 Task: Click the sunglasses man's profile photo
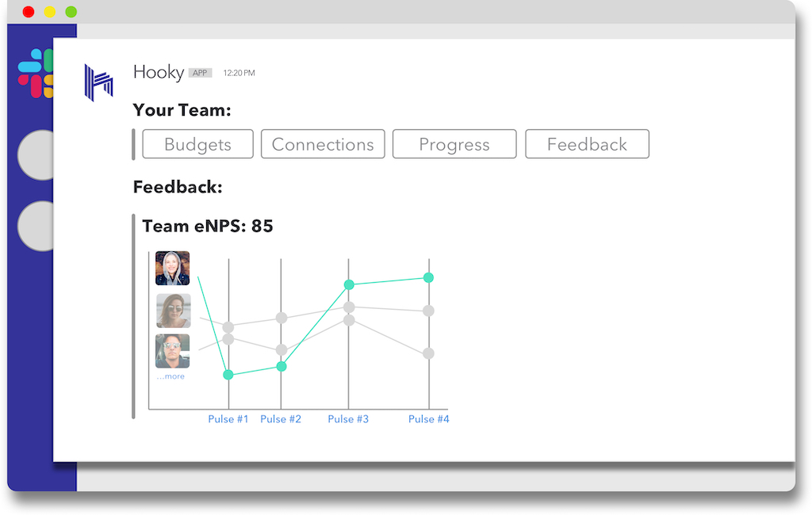click(173, 351)
